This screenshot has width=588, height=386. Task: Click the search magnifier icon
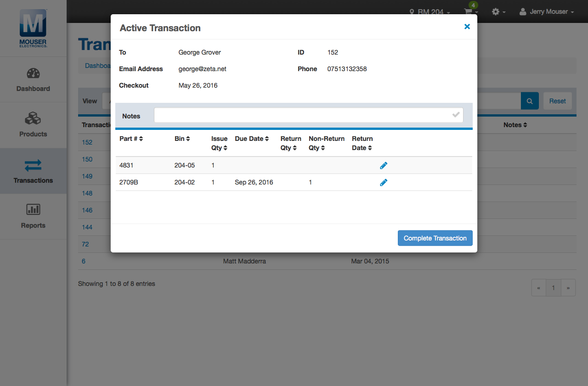pos(529,101)
